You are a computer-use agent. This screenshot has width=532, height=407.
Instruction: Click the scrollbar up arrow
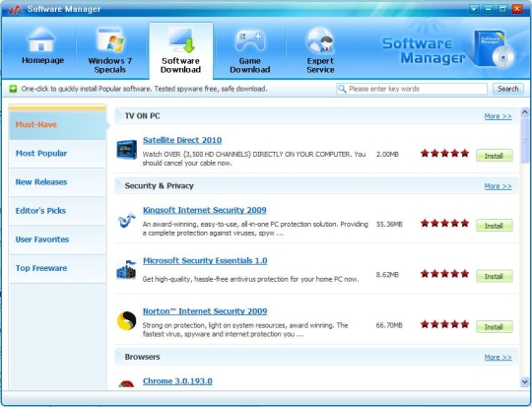[524, 112]
